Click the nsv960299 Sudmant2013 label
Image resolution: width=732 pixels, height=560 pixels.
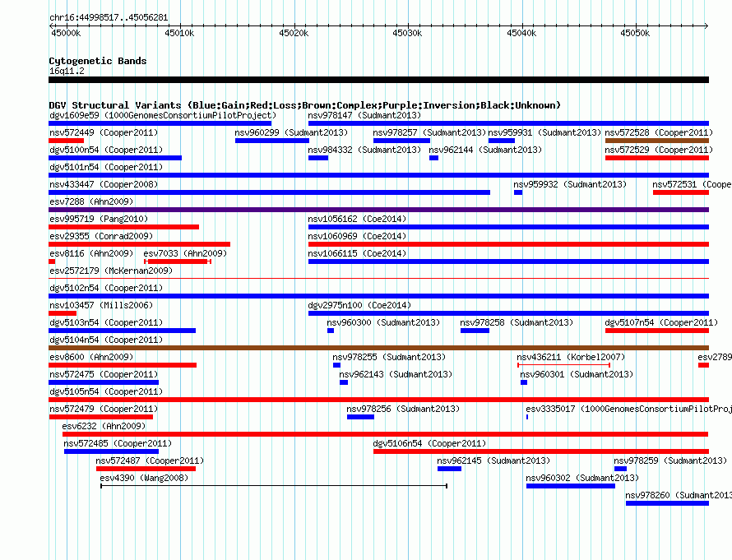tap(291, 132)
